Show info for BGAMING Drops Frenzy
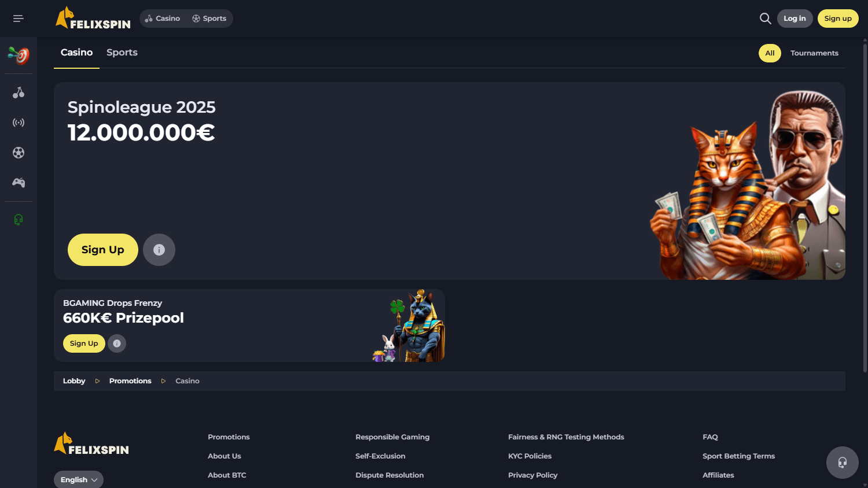Image resolution: width=868 pixels, height=488 pixels. pyautogui.click(x=117, y=343)
